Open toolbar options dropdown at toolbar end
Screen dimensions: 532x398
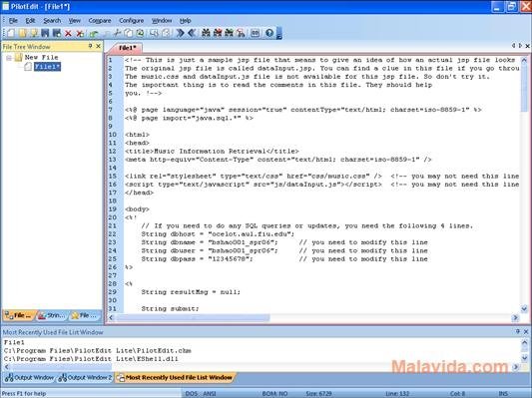click(279, 33)
